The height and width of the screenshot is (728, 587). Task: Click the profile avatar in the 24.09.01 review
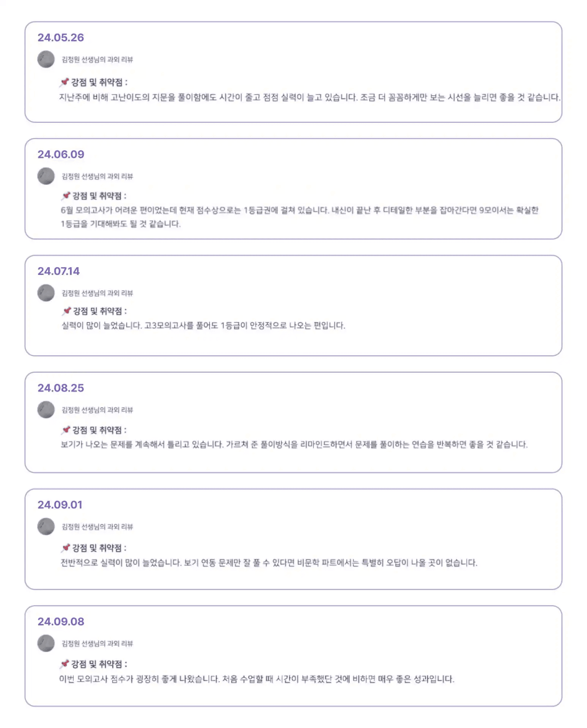[46, 527]
